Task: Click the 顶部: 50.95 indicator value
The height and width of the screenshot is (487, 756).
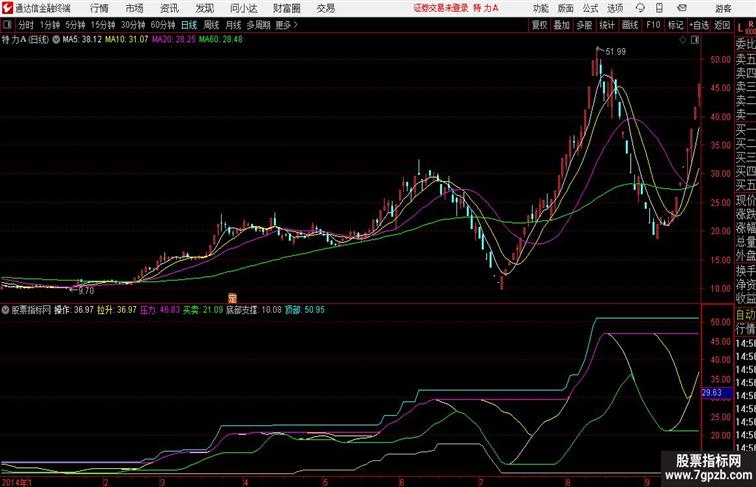Action: [305, 310]
